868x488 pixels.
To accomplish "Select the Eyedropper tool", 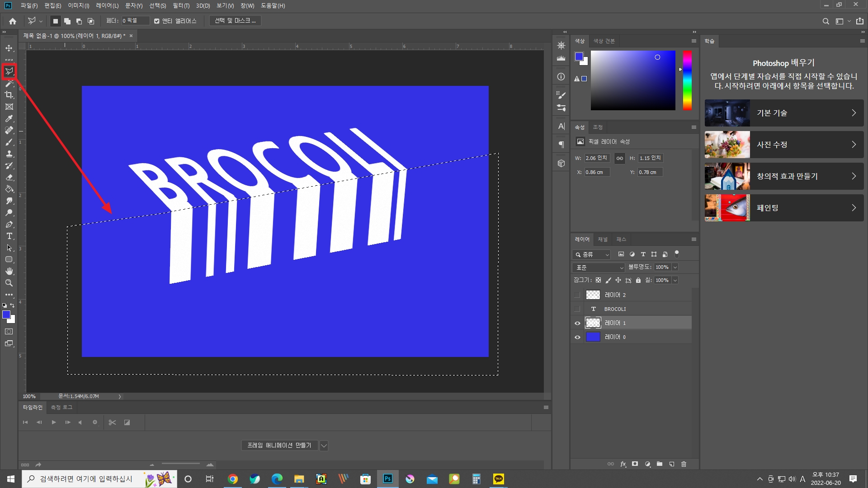I will coord(9,118).
